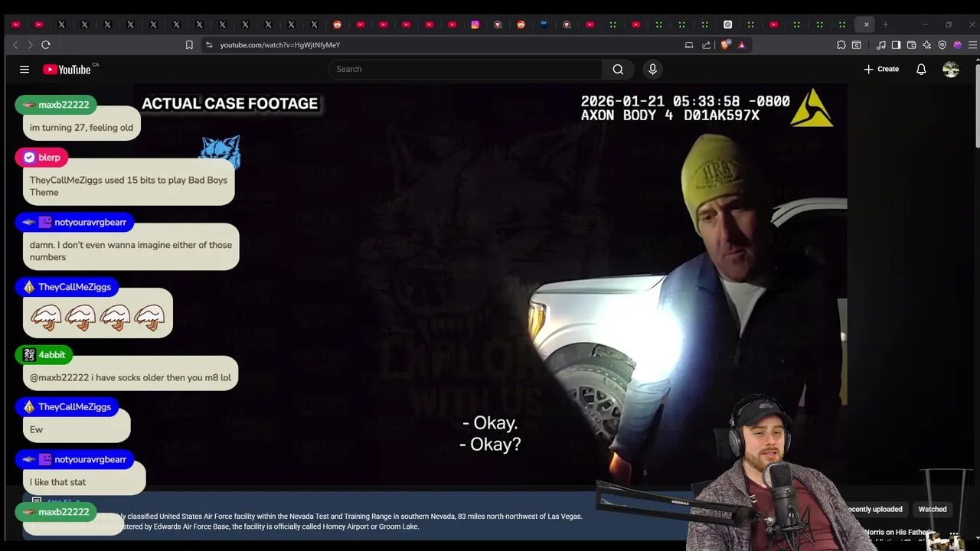Image resolution: width=980 pixels, height=551 pixels.
Task: Restore down the browser window
Action: click(x=949, y=24)
